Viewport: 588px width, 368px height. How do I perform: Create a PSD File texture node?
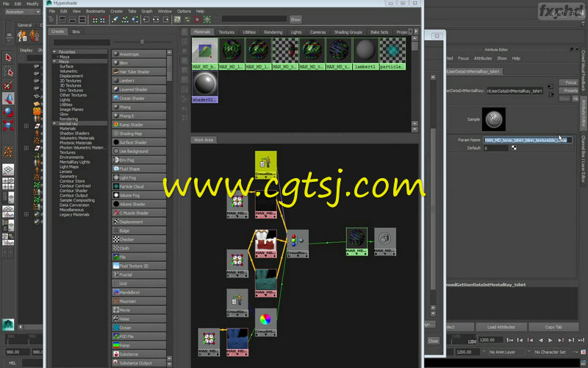click(x=139, y=336)
